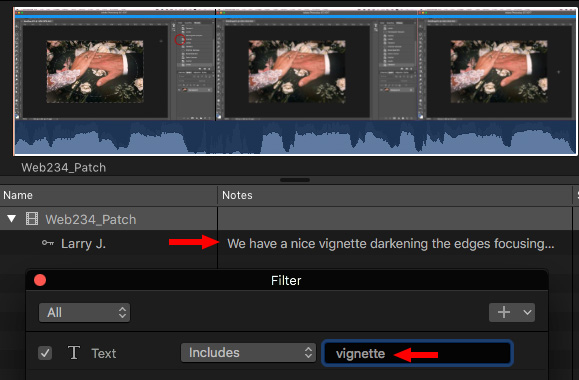Click the Text criterion T icon
Viewport: 579px width, 380px height.
[73, 353]
